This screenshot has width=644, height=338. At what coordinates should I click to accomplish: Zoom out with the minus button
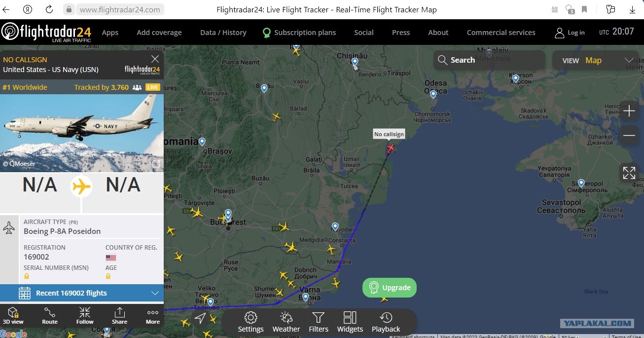click(629, 135)
